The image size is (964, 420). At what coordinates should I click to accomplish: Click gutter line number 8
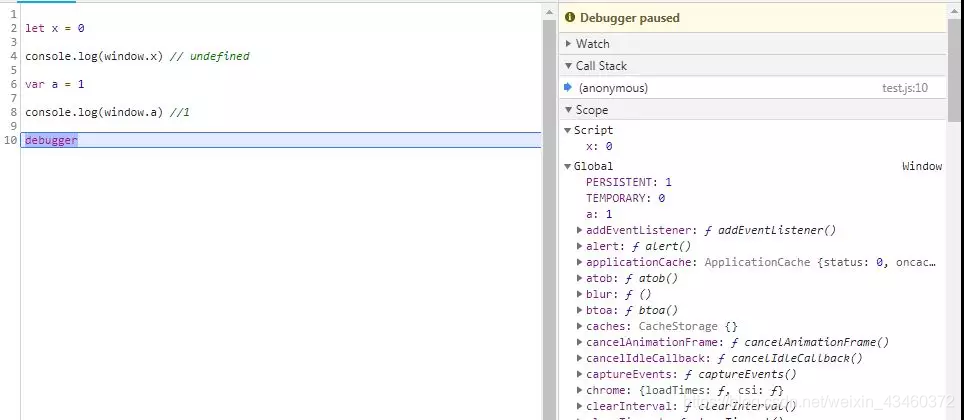(x=14, y=113)
